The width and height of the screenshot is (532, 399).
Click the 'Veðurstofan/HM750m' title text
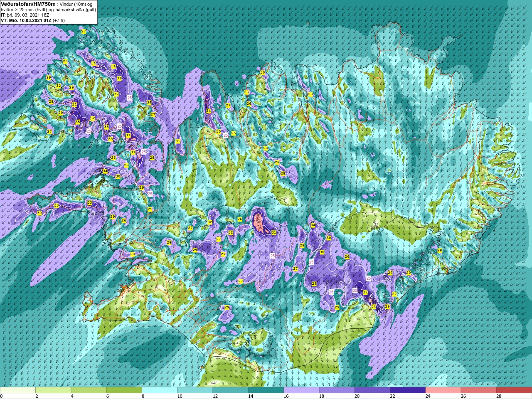pos(28,4)
